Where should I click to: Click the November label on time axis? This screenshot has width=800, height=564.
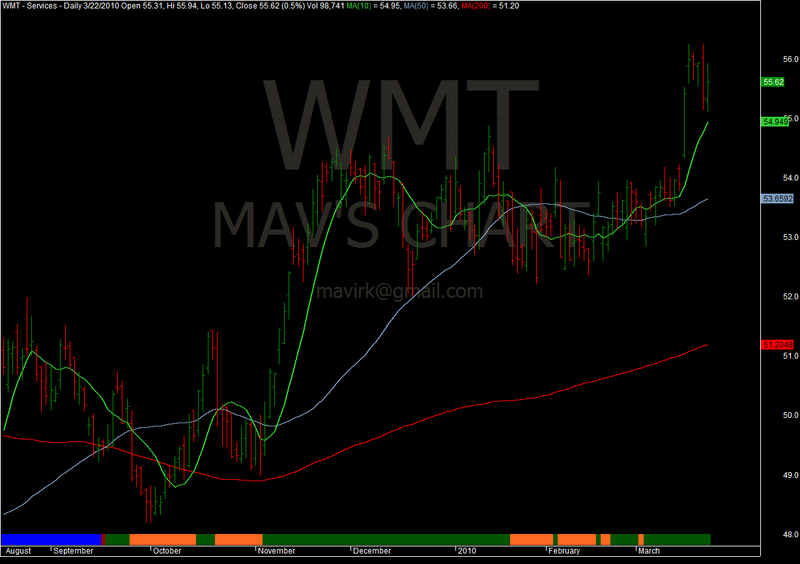coord(277,551)
